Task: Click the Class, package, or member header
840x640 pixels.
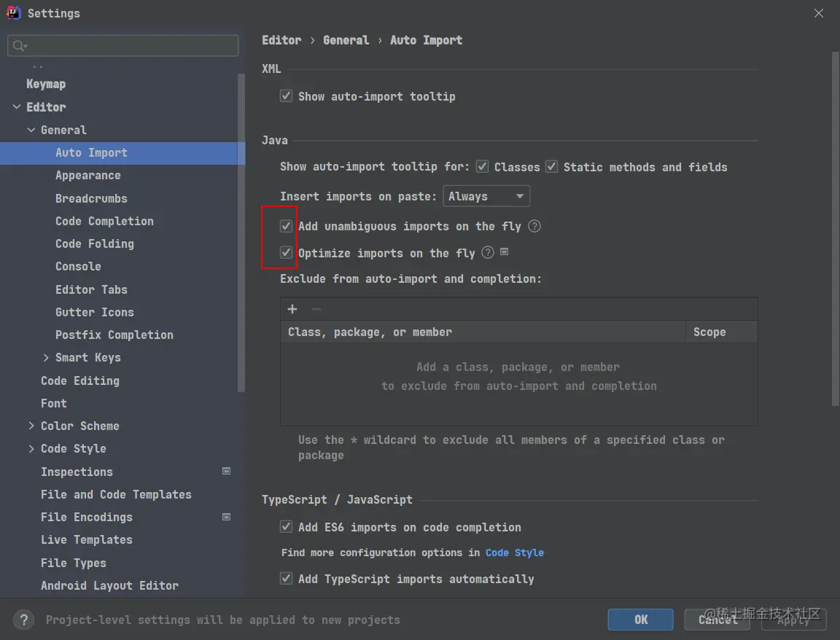Action: [x=483, y=332]
